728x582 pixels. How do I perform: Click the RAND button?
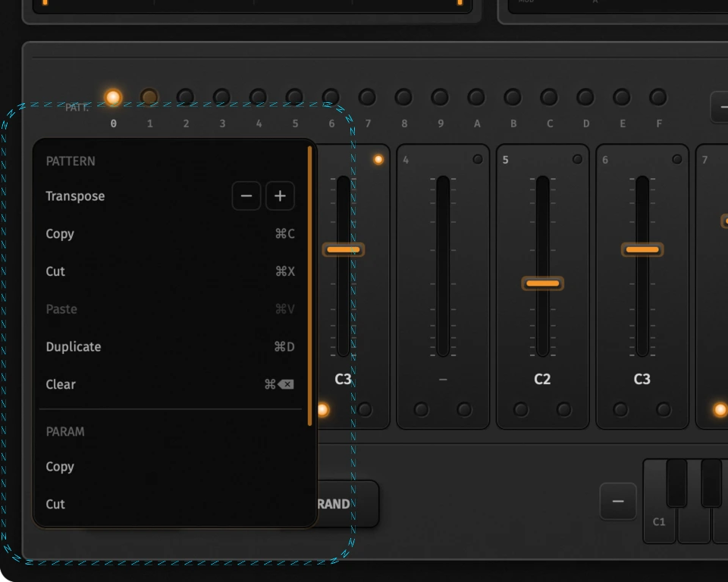click(348, 504)
